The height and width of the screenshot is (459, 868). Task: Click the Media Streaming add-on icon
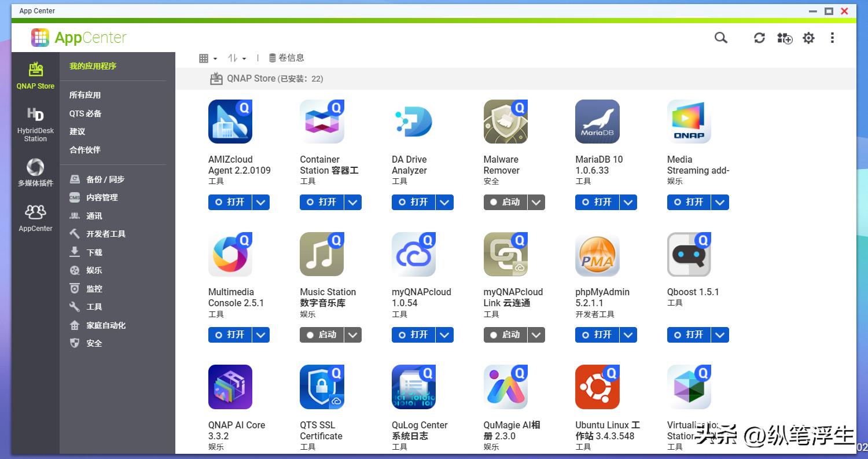click(x=689, y=122)
